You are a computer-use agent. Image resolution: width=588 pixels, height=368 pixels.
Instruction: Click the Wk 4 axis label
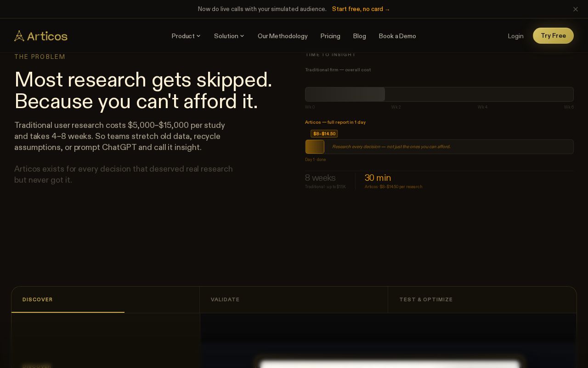click(x=482, y=107)
